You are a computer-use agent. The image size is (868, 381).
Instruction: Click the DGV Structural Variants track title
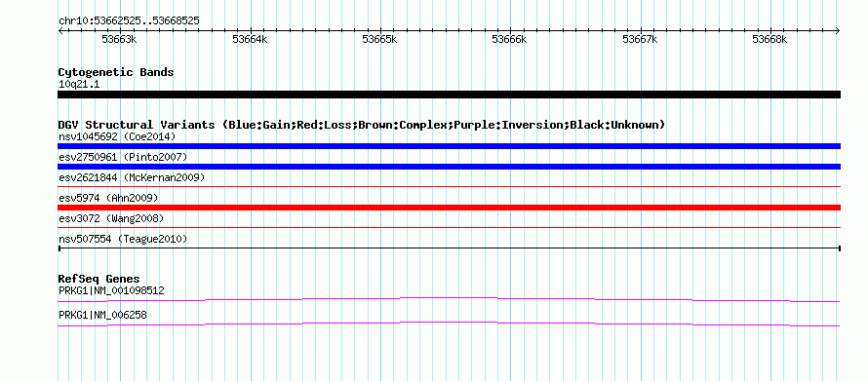[362, 125]
